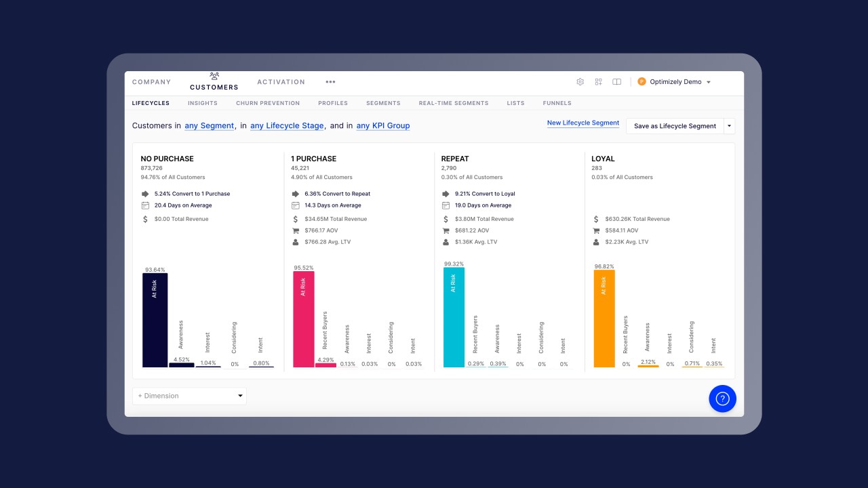Click arrow icon beside Convert to Repeat

[x=295, y=194]
